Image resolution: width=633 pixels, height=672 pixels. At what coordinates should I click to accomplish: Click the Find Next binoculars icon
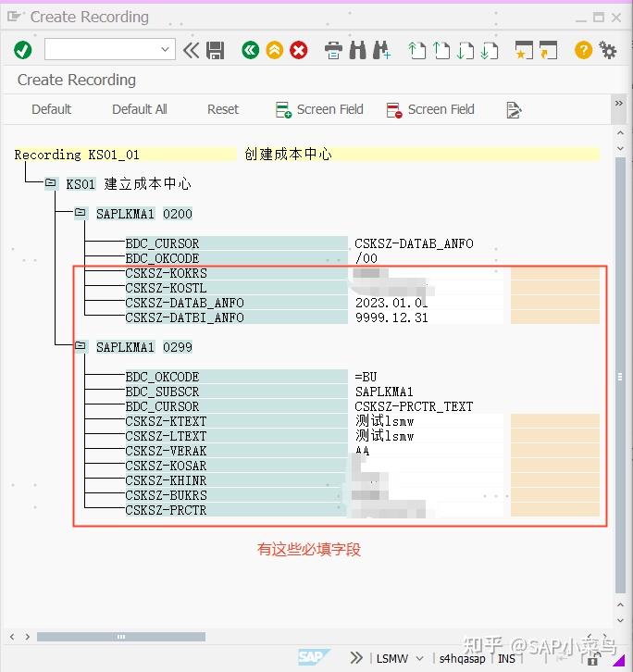pos(382,50)
